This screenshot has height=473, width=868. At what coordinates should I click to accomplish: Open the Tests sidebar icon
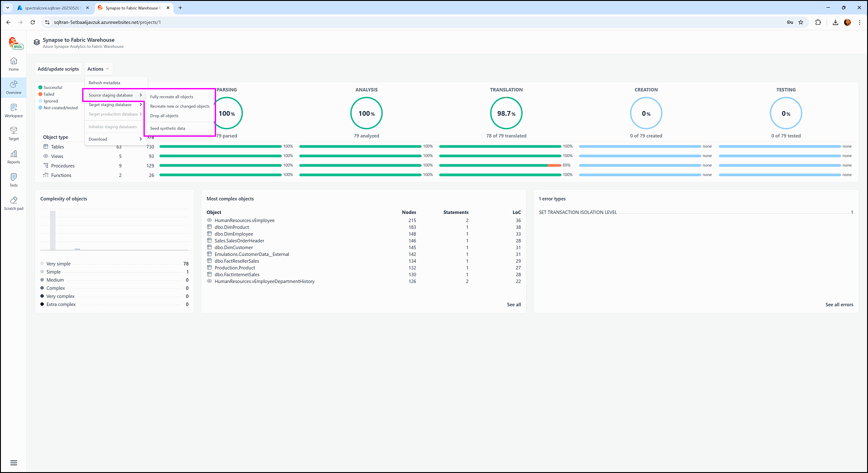pos(14,180)
